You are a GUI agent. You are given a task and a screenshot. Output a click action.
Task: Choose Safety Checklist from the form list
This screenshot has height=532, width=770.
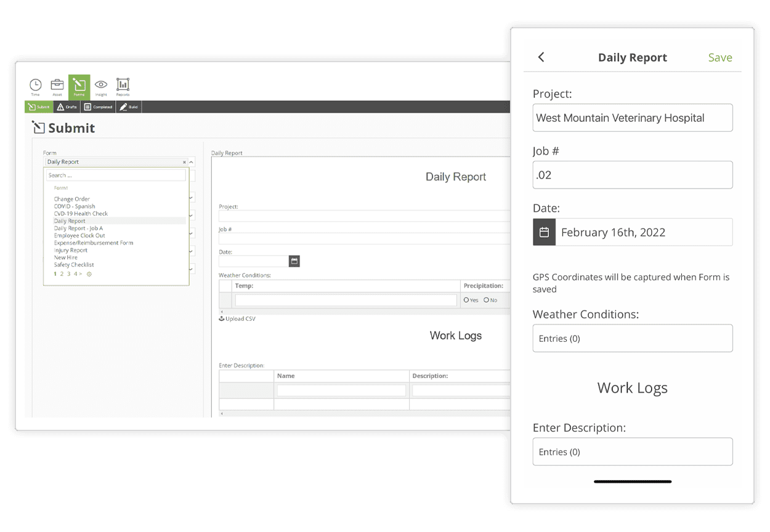click(x=74, y=265)
